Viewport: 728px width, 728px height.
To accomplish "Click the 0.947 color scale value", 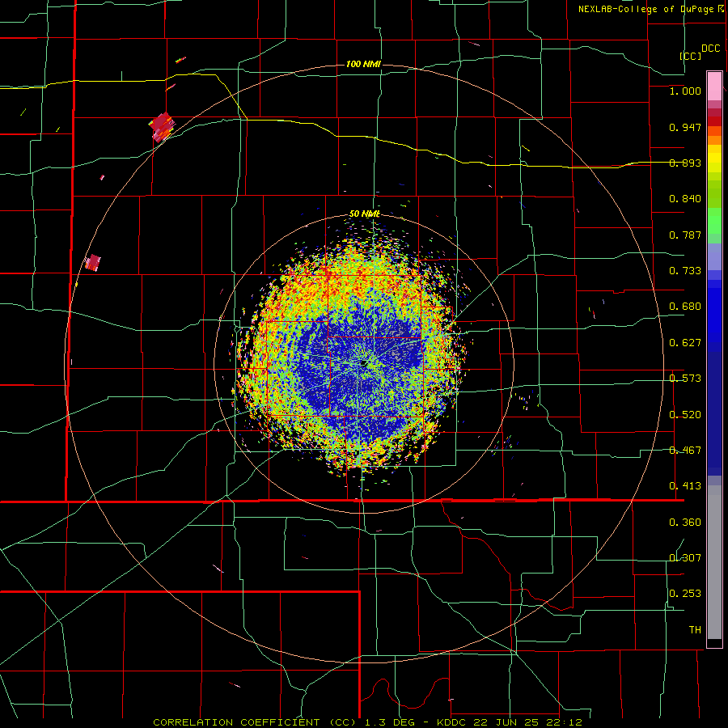I will click(x=685, y=127).
